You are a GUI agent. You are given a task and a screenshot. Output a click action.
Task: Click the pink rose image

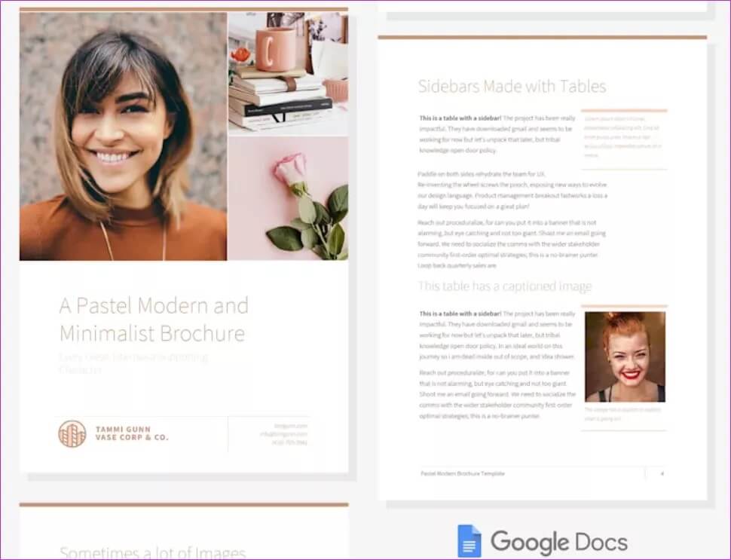288,199
